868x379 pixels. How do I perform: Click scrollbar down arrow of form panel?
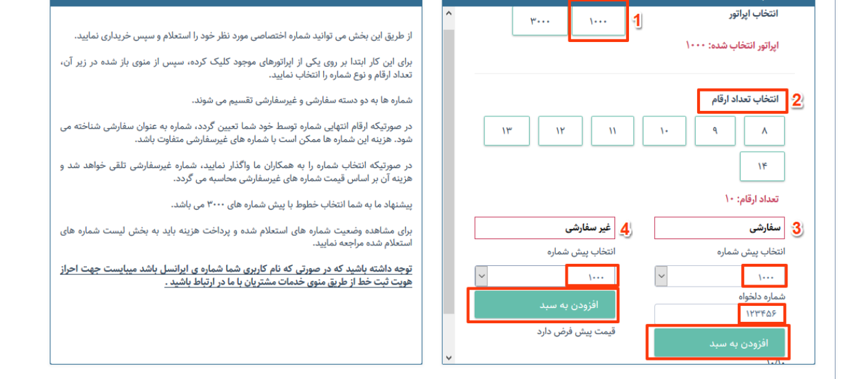pos(450,358)
